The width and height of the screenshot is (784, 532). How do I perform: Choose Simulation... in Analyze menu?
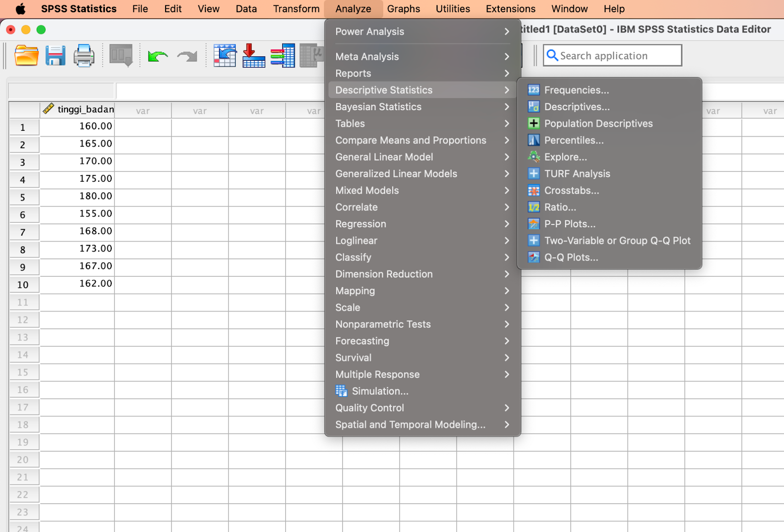click(x=422, y=391)
